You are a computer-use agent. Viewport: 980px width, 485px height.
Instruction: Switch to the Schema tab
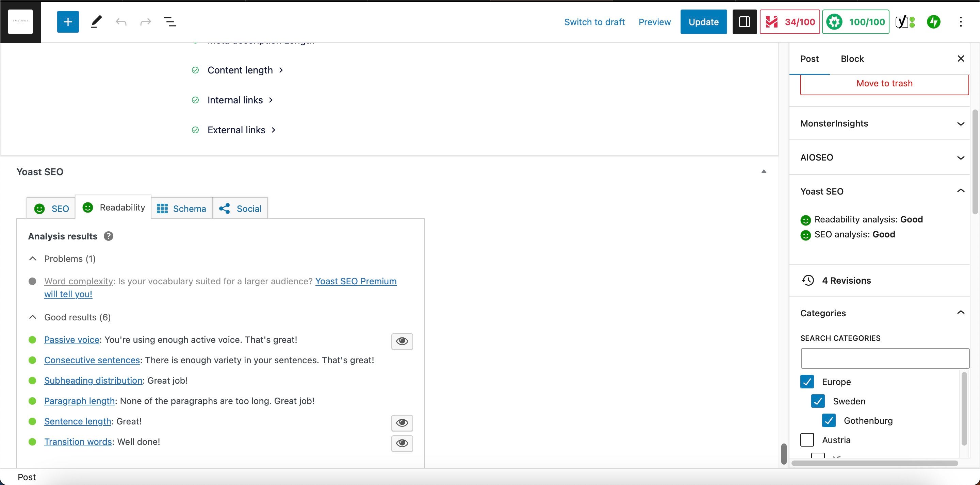click(181, 208)
